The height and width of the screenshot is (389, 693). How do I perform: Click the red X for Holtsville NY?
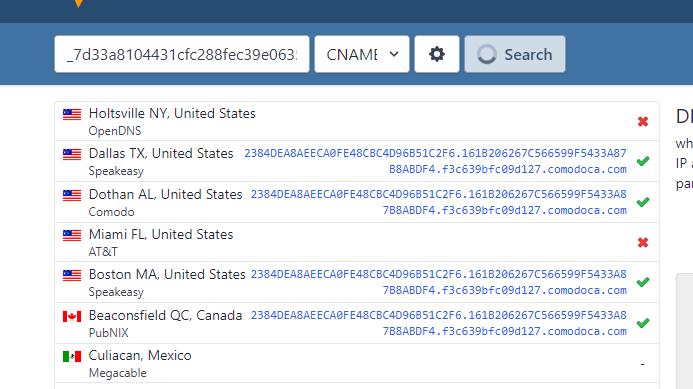643,121
